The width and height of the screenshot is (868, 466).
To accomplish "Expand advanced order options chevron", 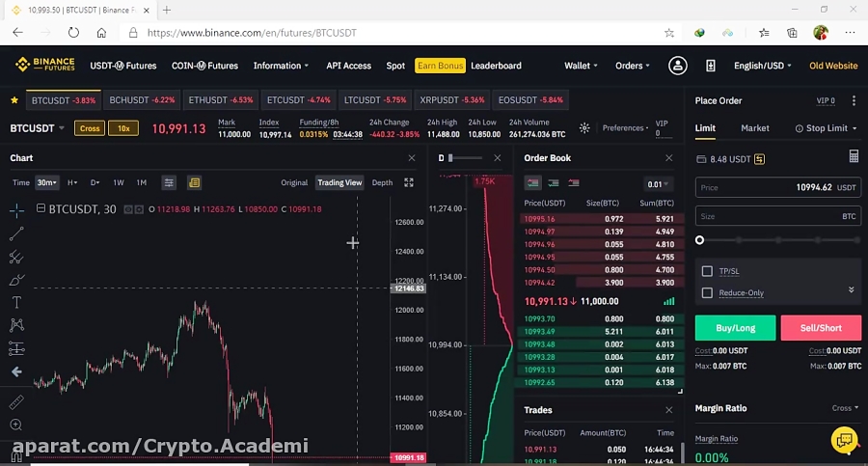I will point(852,289).
